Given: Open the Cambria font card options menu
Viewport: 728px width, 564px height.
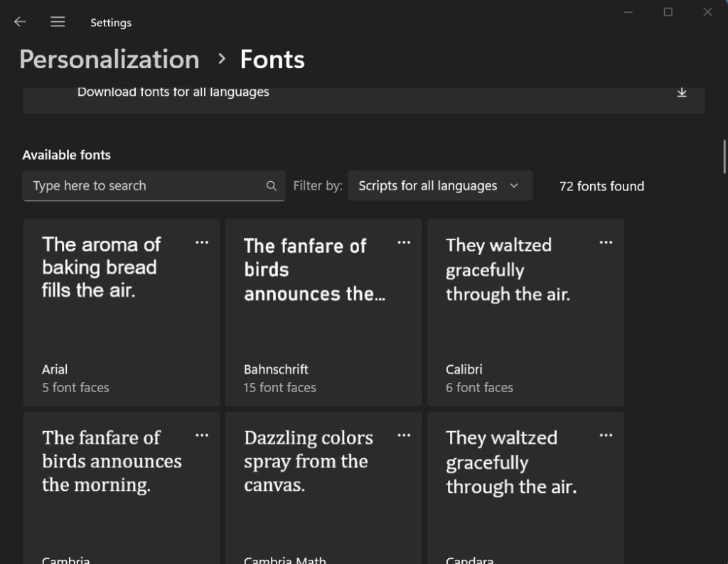Looking at the screenshot, I should pos(202,435).
